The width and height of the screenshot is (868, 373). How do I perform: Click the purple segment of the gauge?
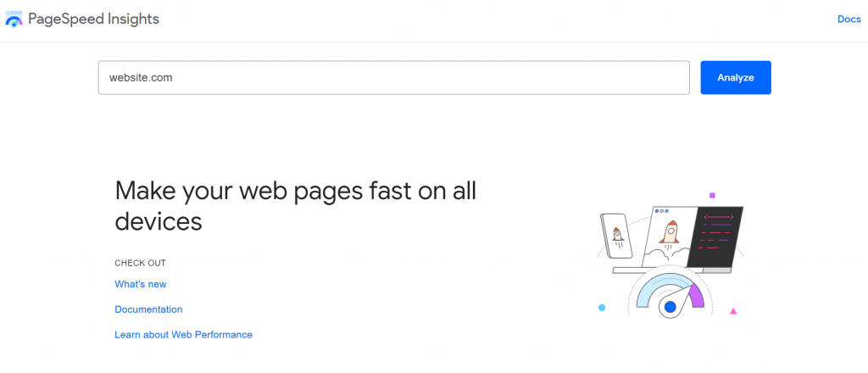coord(696,295)
